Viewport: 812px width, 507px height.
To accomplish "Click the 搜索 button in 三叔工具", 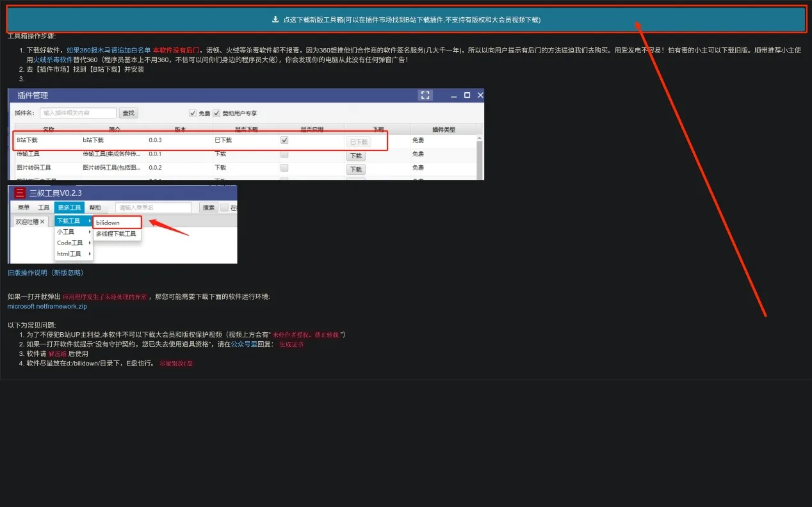I will (x=209, y=207).
